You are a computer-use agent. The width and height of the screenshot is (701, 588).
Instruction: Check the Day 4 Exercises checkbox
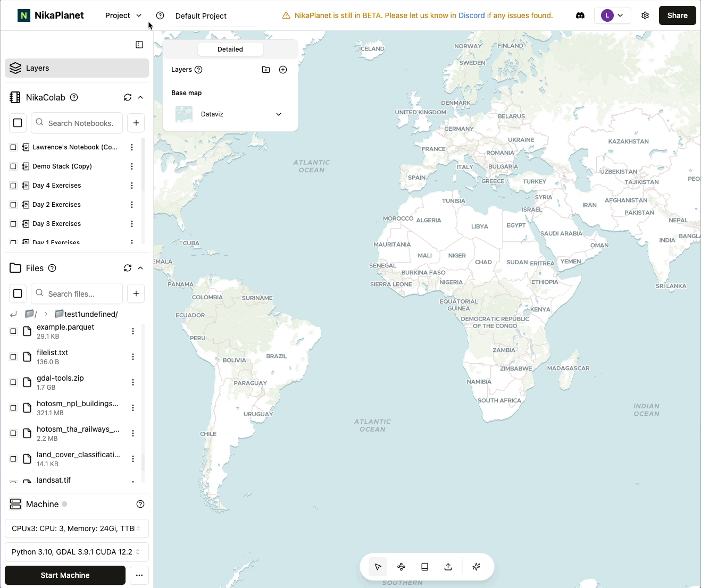(x=13, y=186)
